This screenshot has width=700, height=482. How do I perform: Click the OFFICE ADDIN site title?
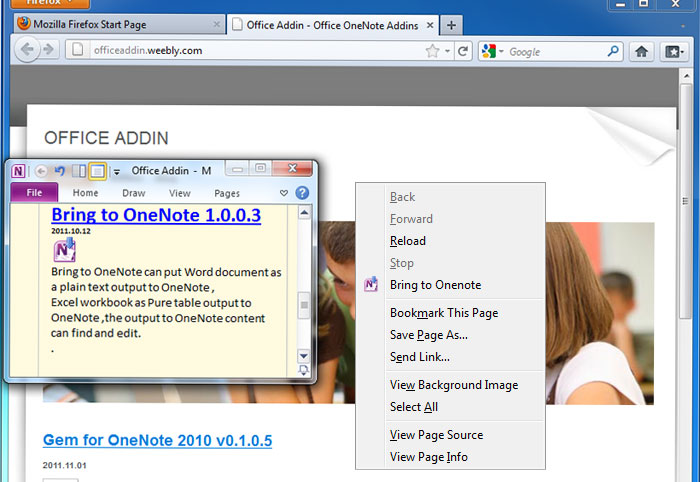click(x=106, y=138)
